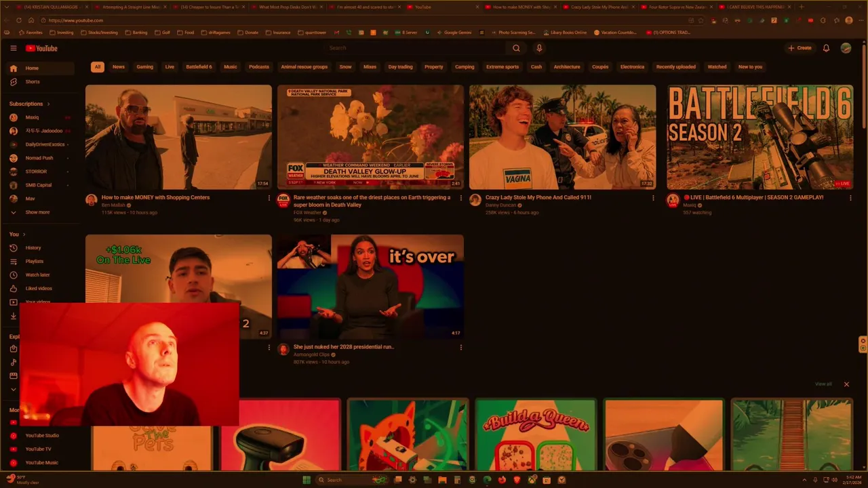Expand the Subscriptions section chevron
868x488 pixels.
pyautogui.click(x=48, y=104)
